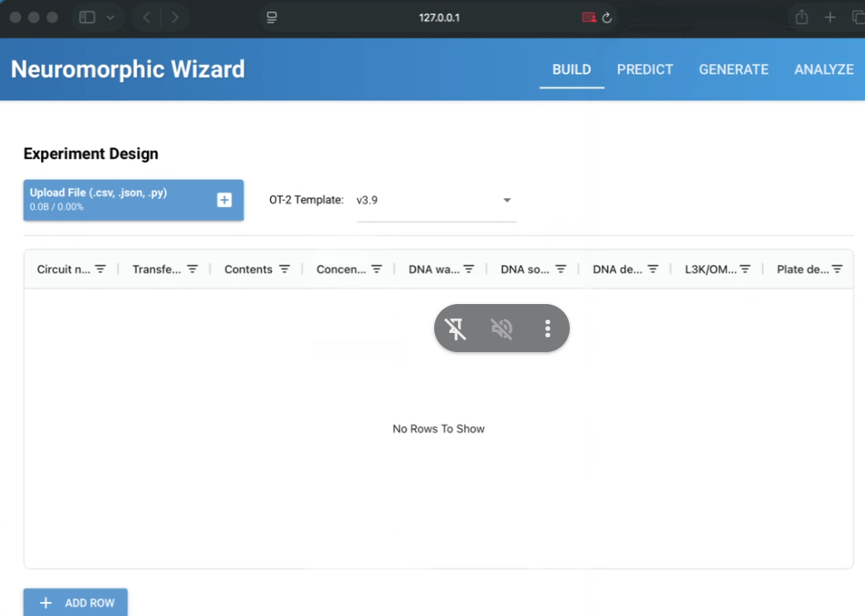Open filter menu for Concen... column
This screenshot has width=865, height=616.
tap(377, 269)
